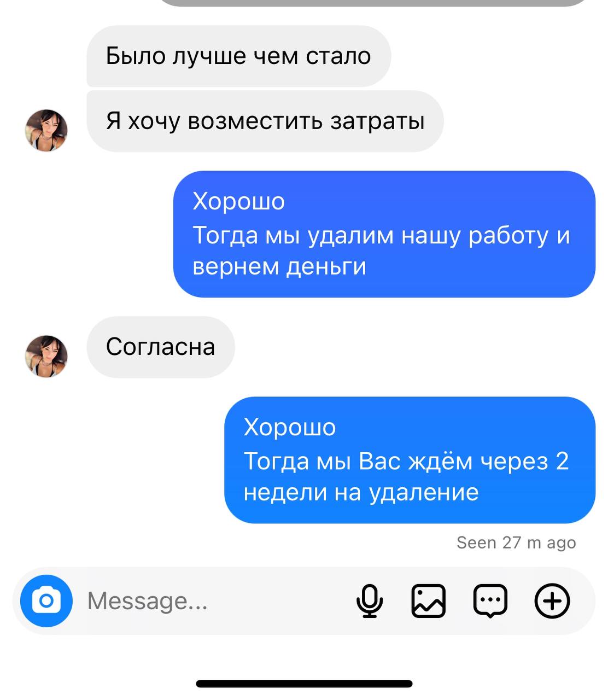Tap the home indicator bar
The height and width of the screenshot is (700, 608).
[304, 684]
